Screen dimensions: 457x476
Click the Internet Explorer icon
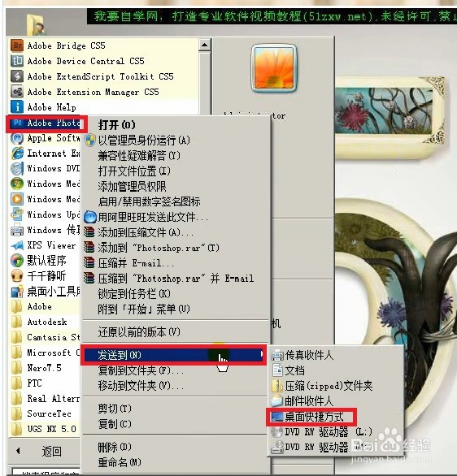17,154
